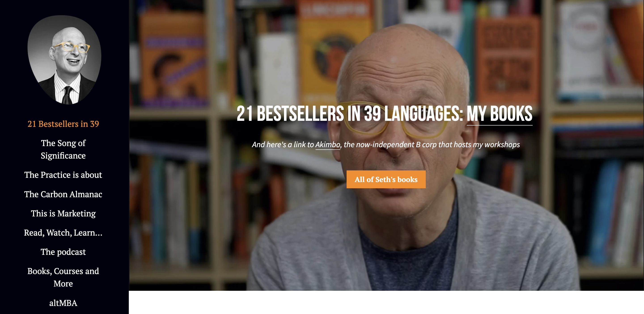Viewport: 644px width, 314px height.
Task: Jump to This is Marketing
Action: pyautogui.click(x=63, y=214)
